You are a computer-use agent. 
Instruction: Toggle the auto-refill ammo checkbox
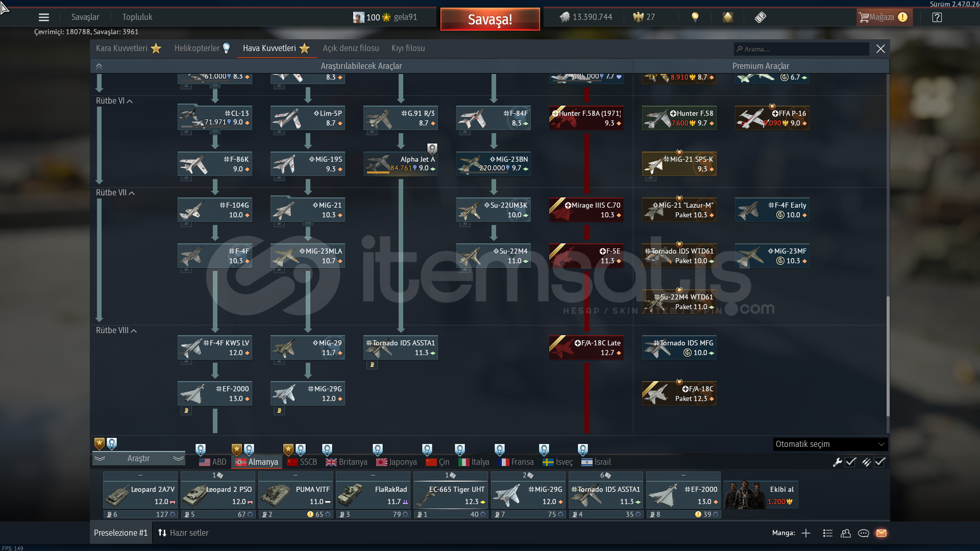(879, 462)
